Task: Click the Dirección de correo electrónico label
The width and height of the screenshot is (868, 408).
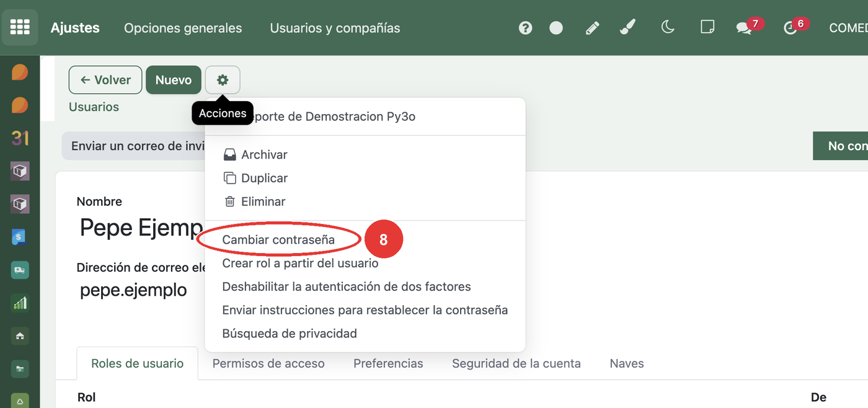Action: coord(141,267)
